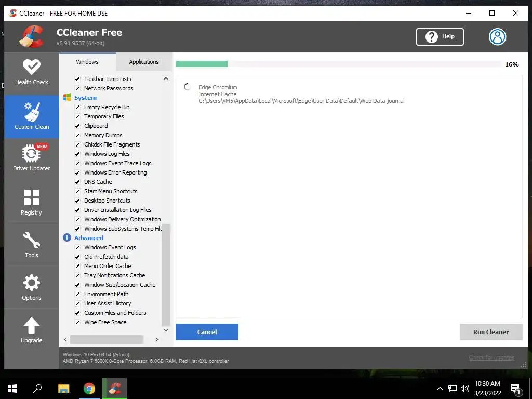532x399 pixels.
Task: Click list scroll-down arrow
Action: point(166,330)
